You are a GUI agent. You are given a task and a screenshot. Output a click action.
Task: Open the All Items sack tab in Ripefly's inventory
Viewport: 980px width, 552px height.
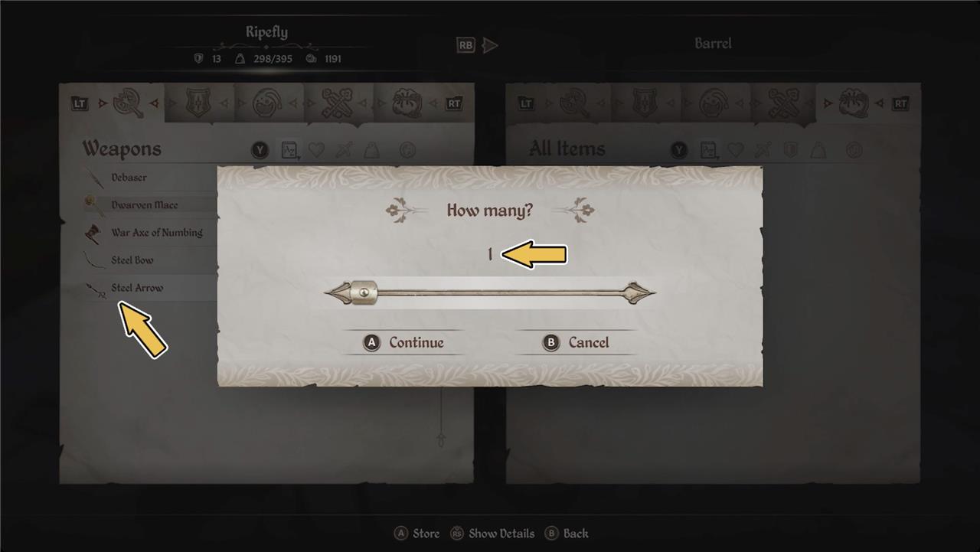click(x=407, y=103)
